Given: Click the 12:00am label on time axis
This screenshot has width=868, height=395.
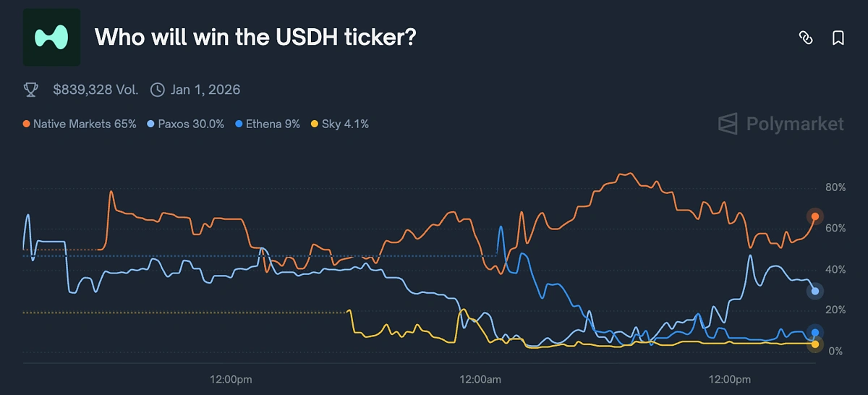Looking at the screenshot, I should (x=480, y=379).
